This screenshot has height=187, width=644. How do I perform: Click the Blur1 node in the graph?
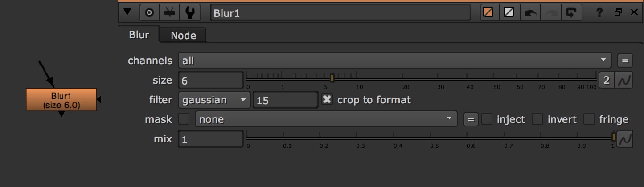[x=61, y=100]
